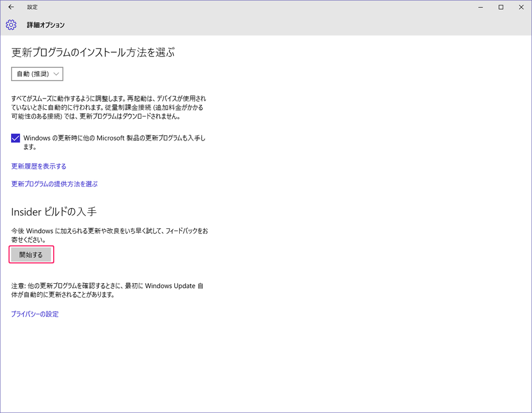The width and height of the screenshot is (532, 413).
Task: Click the Insider ビルドの入手 heading
Action: click(x=54, y=212)
